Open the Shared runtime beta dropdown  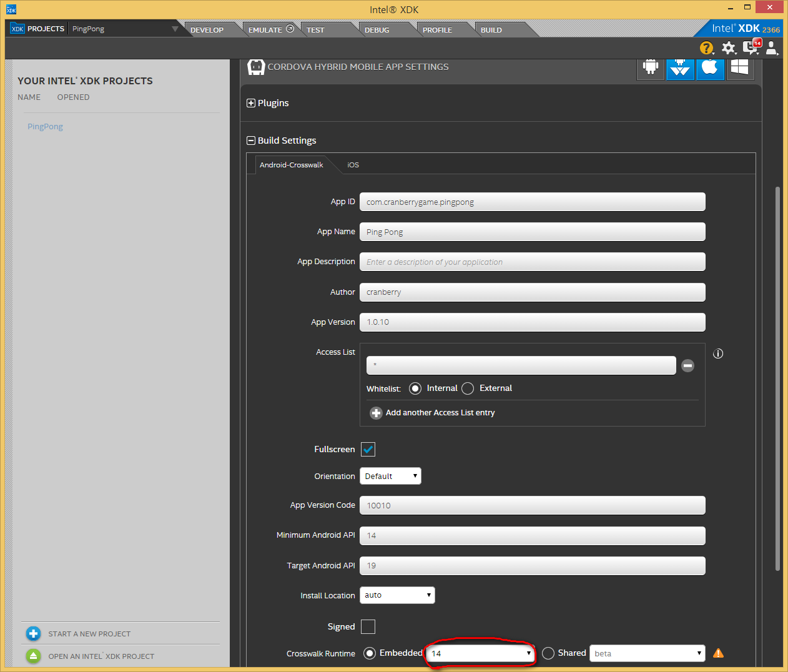pyautogui.click(x=647, y=653)
